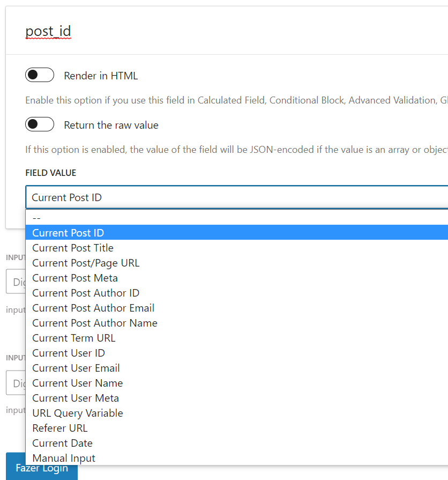
Task: Select Current User Email from list
Action: (76, 368)
